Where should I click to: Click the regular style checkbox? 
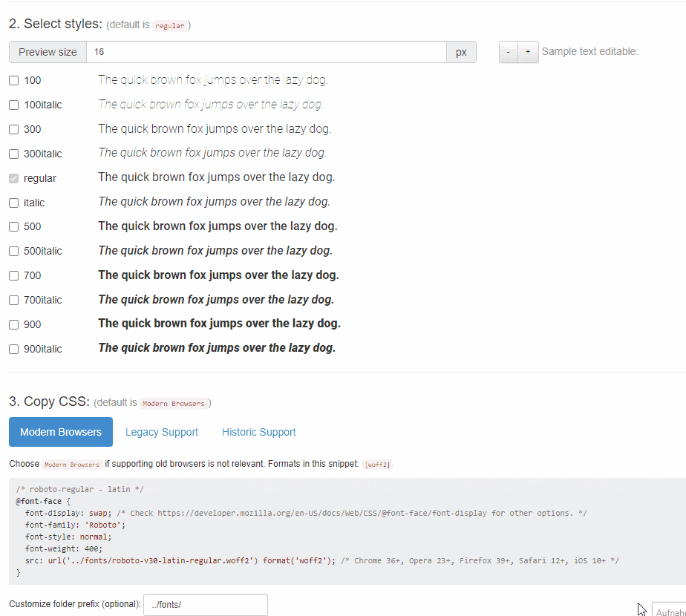[x=13, y=178]
